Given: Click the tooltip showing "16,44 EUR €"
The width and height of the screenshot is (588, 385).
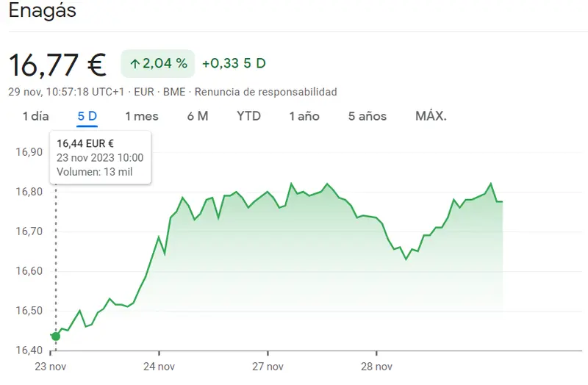Looking at the screenshot, I should click(x=100, y=156).
